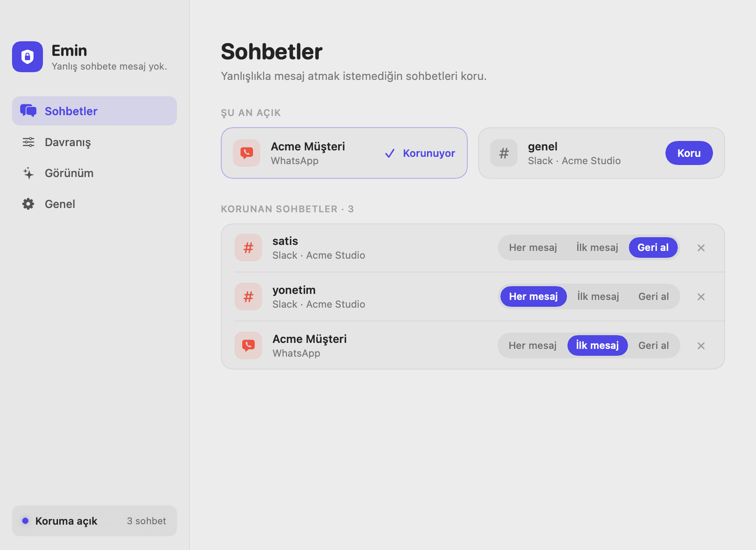Click the Görünüm sparkle icon

[28, 173]
